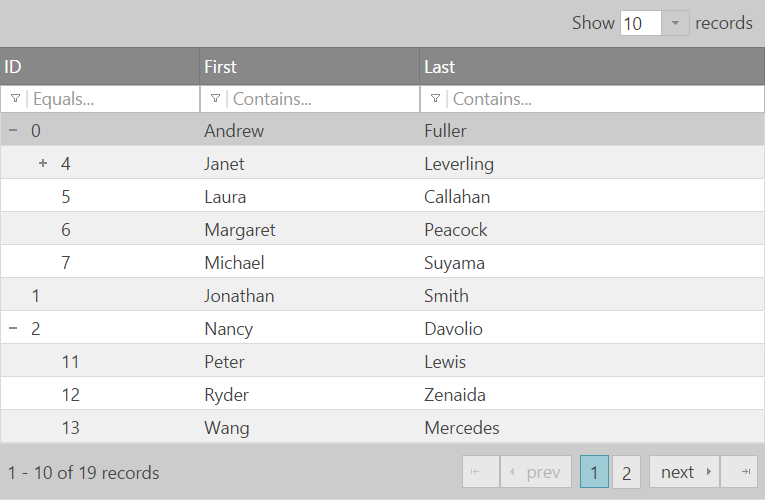Select page 1 in the pager
This screenshot has height=500, width=765.
(x=594, y=472)
